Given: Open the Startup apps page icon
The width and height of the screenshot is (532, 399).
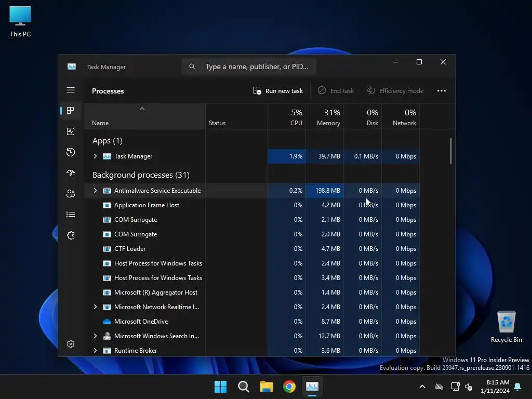Looking at the screenshot, I should pos(71,172).
